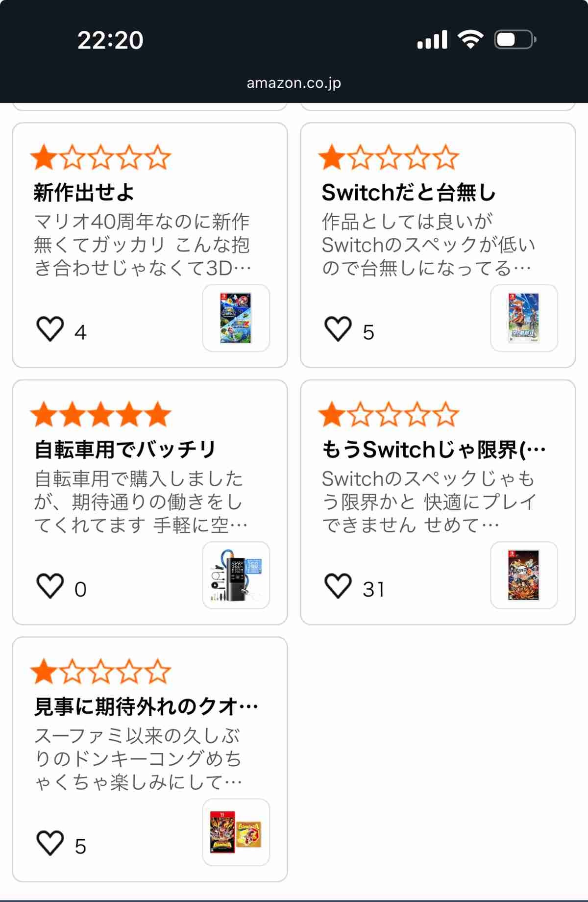Tap the five-star rating on bicycle pump review

pos(100,414)
